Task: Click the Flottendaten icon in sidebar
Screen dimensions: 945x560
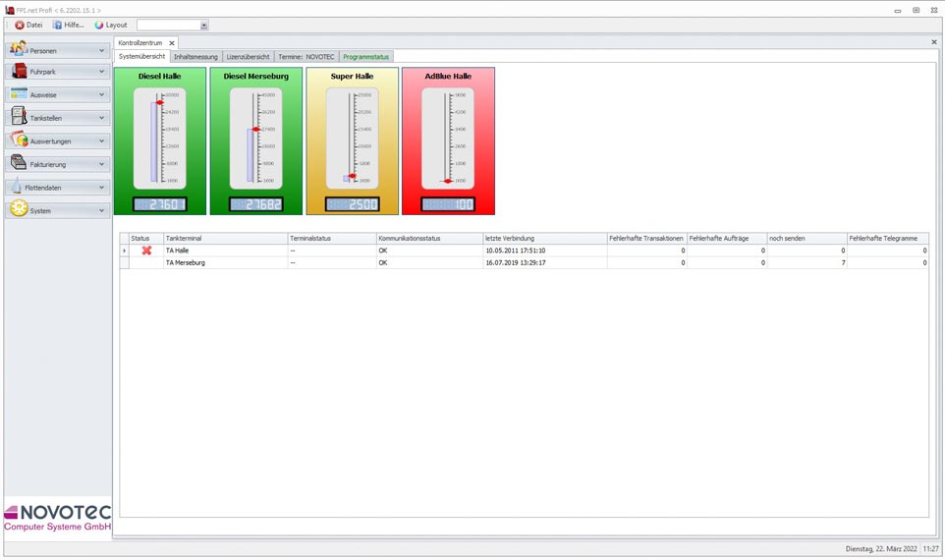Action: (x=19, y=187)
